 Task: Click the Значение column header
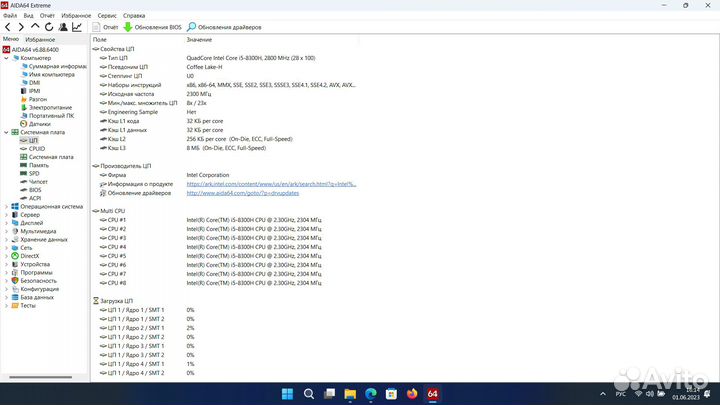tap(199, 40)
